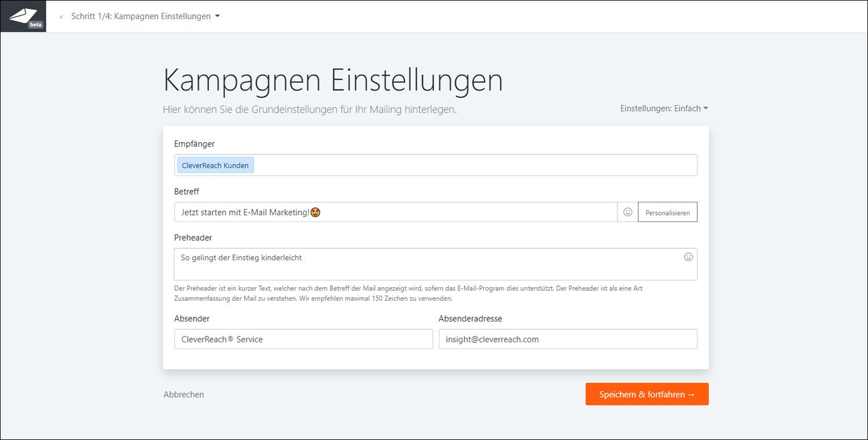The image size is (868, 440).
Task: Click the Preheader field label
Action: [x=193, y=238]
